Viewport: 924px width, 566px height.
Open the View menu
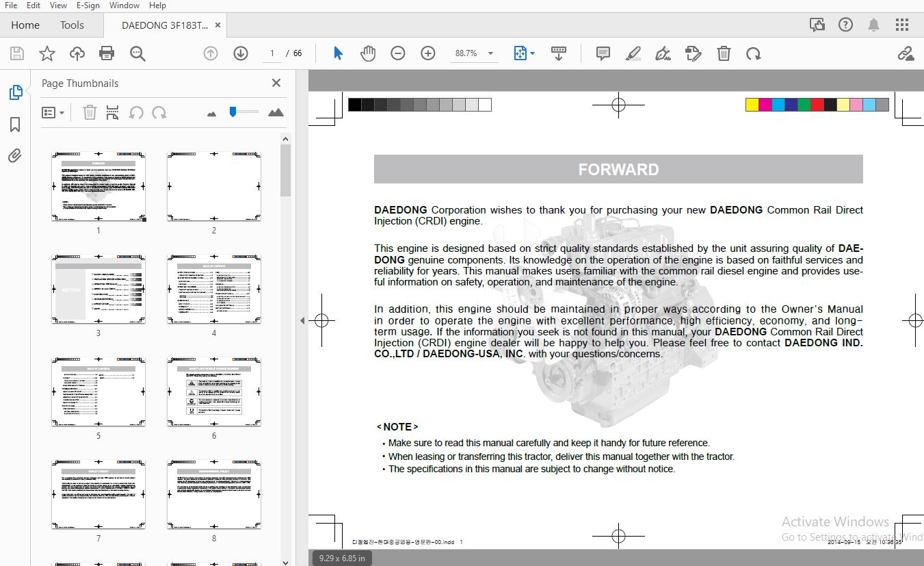click(58, 5)
